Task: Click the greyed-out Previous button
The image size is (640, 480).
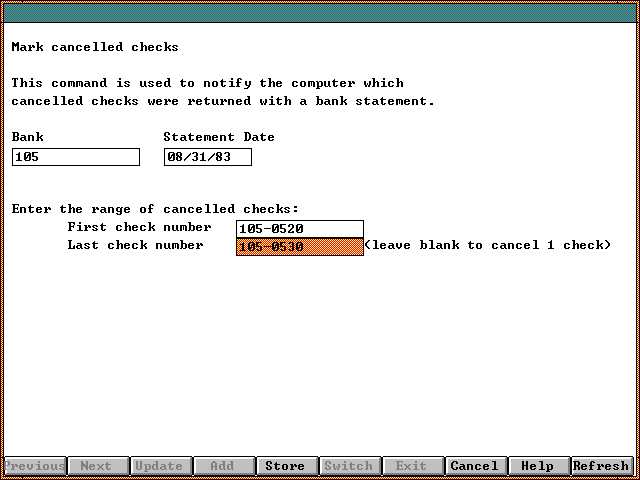Action: click(x=35, y=466)
